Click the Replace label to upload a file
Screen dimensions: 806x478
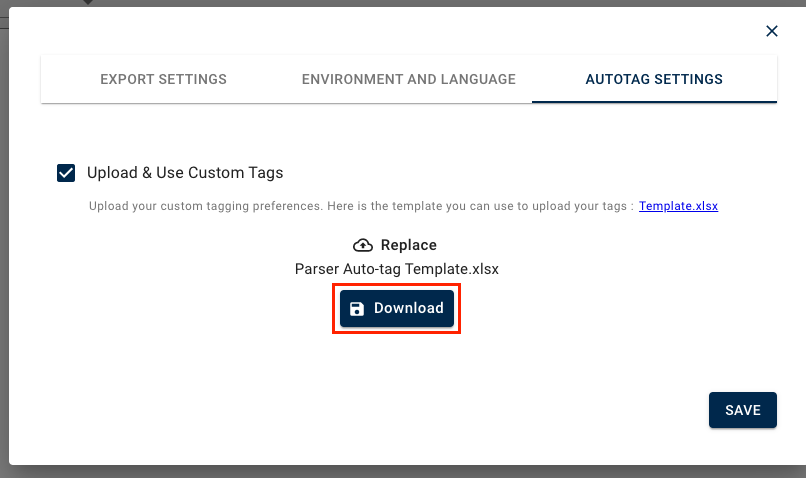point(408,245)
